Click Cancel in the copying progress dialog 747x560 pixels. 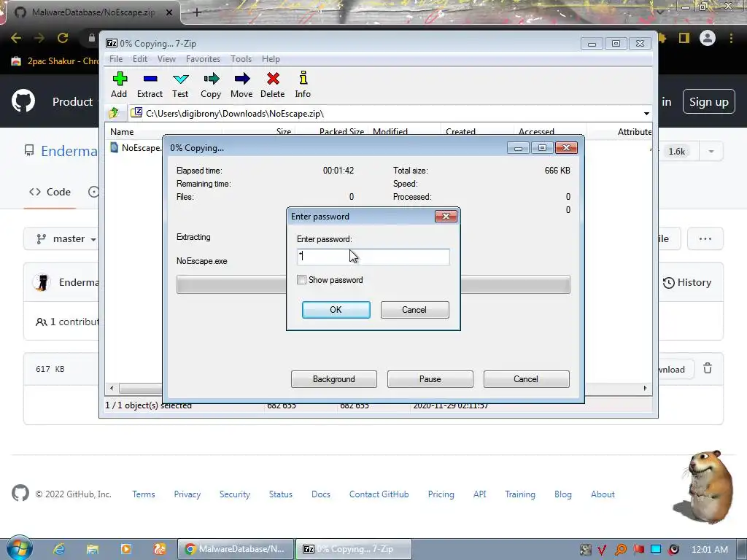(526, 379)
